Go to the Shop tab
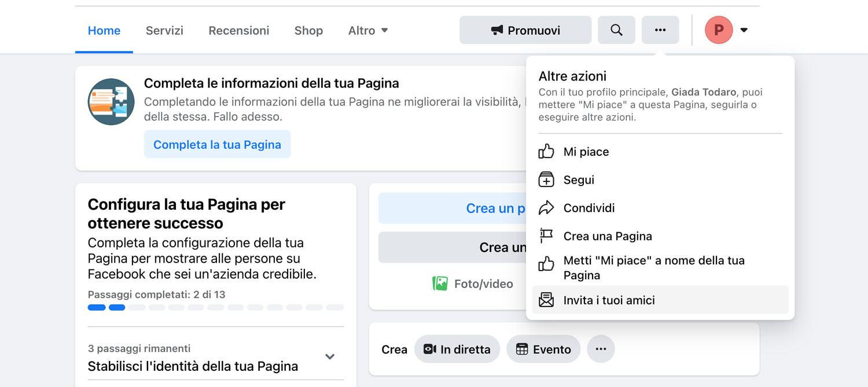Viewport: 868px width, 387px height. pos(308,31)
